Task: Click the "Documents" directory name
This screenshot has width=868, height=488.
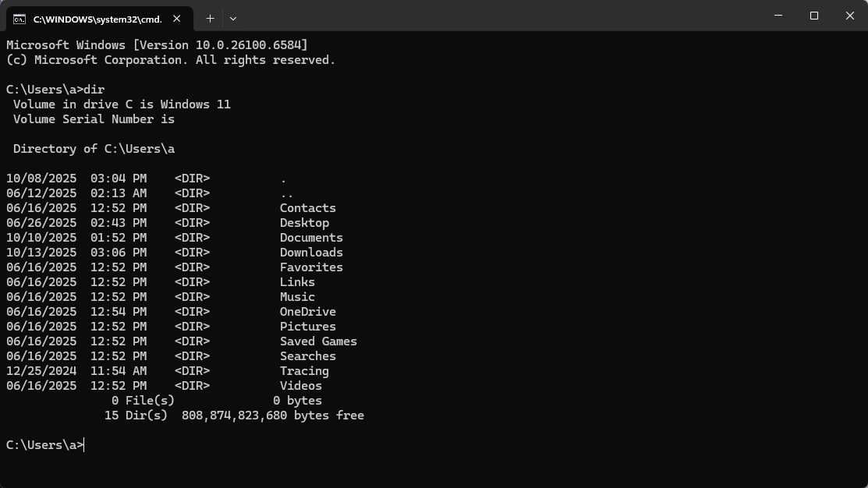Action: pyautogui.click(x=310, y=237)
